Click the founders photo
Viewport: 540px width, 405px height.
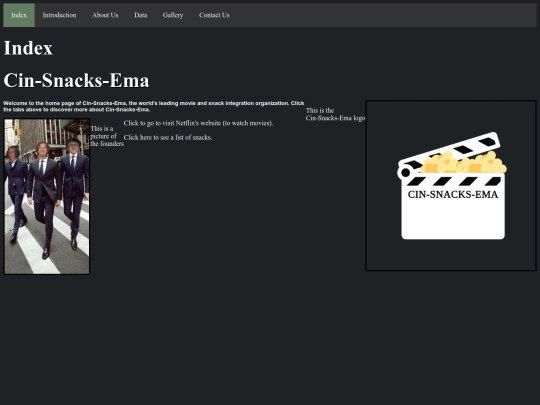[x=46, y=196]
